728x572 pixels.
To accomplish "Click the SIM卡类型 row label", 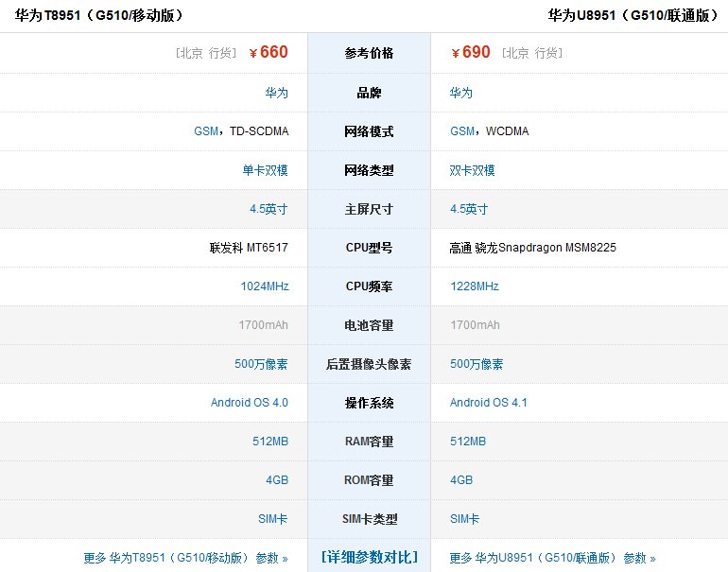I will [370, 519].
